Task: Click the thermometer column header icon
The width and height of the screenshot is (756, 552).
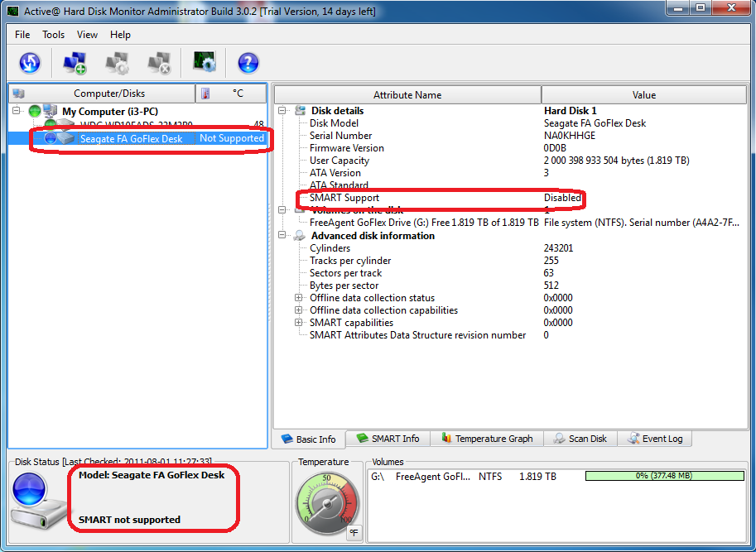Action: 205,94
